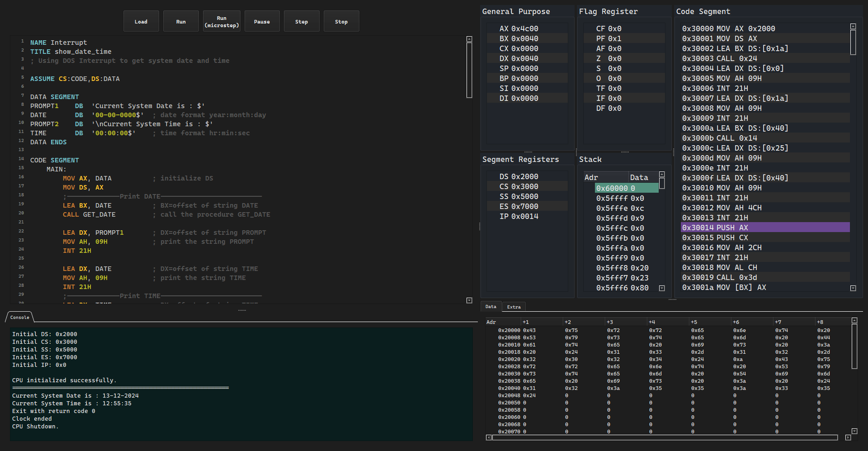The height and width of the screenshot is (451, 868).
Task: Step to the next instruction
Action: tap(302, 21)
